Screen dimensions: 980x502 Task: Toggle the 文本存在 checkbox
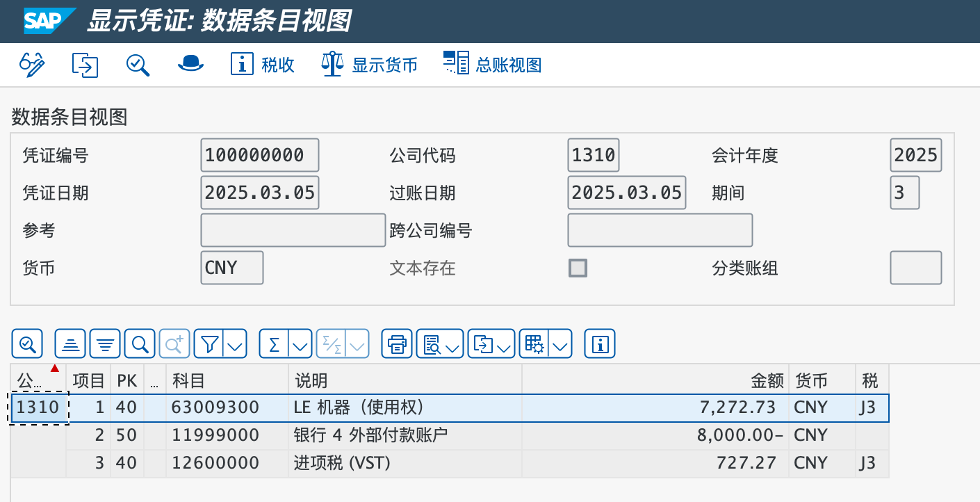578,268
